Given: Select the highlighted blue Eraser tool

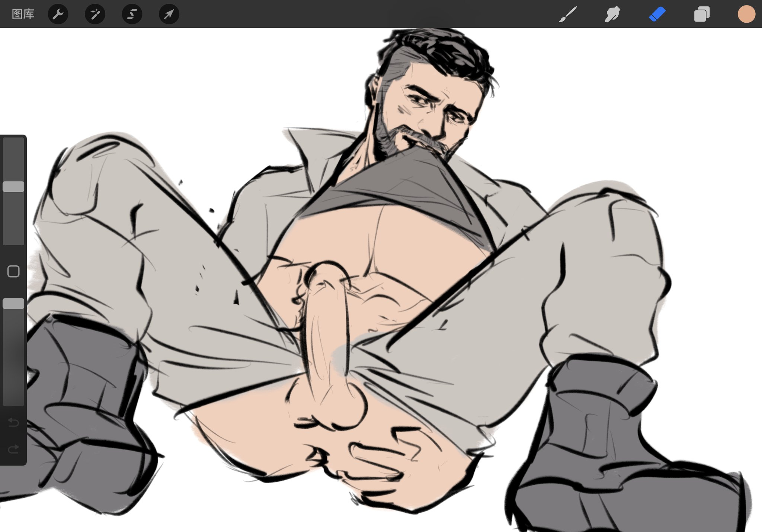Looking at the screenshot, I should [657, 14].
